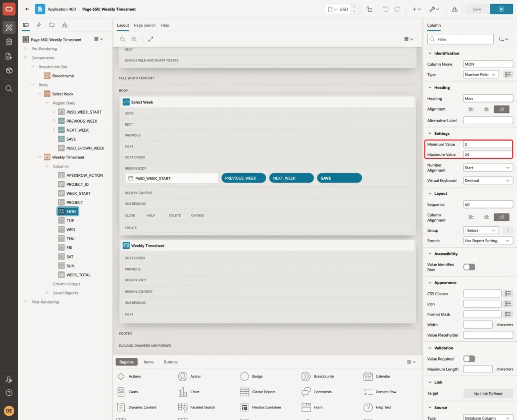The image size is (517, 420).
Task: Select center heading alignment
Action: tap(486, 109)
